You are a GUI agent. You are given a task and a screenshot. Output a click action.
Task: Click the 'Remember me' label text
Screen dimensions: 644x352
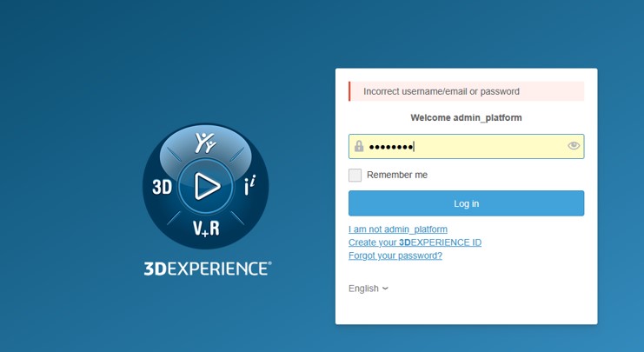(397, 175)
